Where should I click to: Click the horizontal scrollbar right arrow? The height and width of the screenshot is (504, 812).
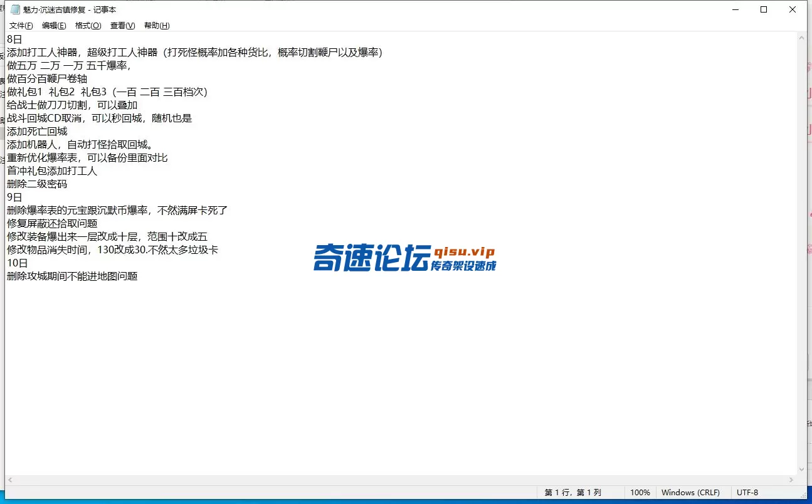791,480
